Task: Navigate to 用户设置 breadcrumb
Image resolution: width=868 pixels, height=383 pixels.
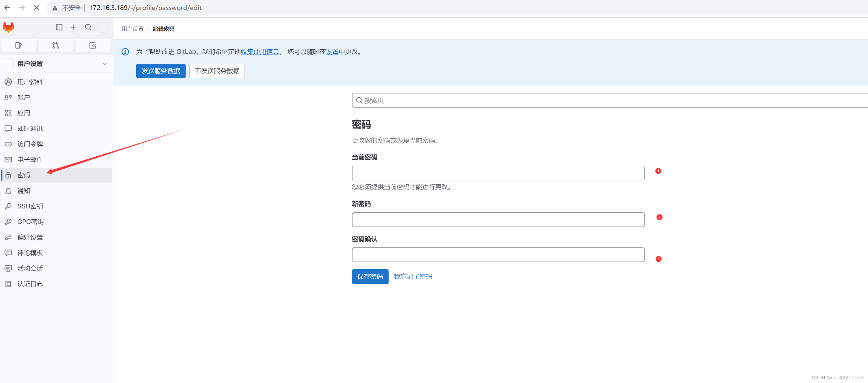Action: tap(132, 29)
